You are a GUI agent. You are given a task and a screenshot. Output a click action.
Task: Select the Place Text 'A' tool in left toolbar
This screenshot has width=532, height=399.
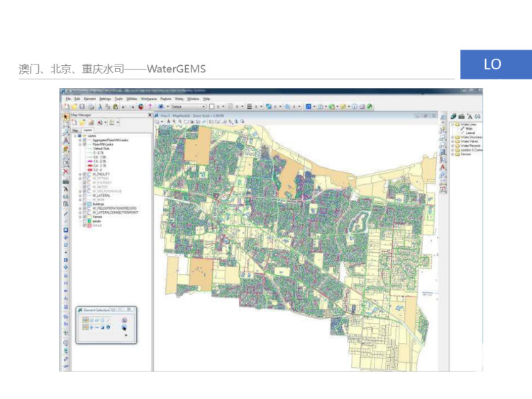tap(66, 189)
